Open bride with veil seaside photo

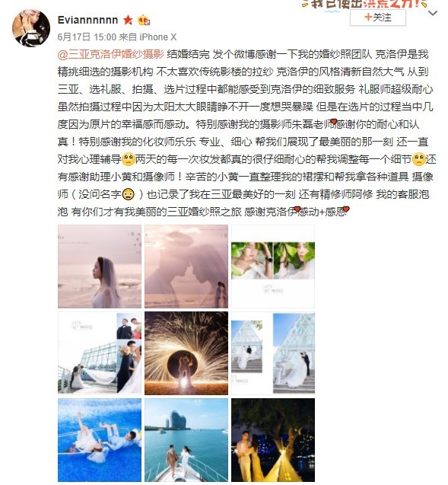pyautogui.click(x=100, y=266)
